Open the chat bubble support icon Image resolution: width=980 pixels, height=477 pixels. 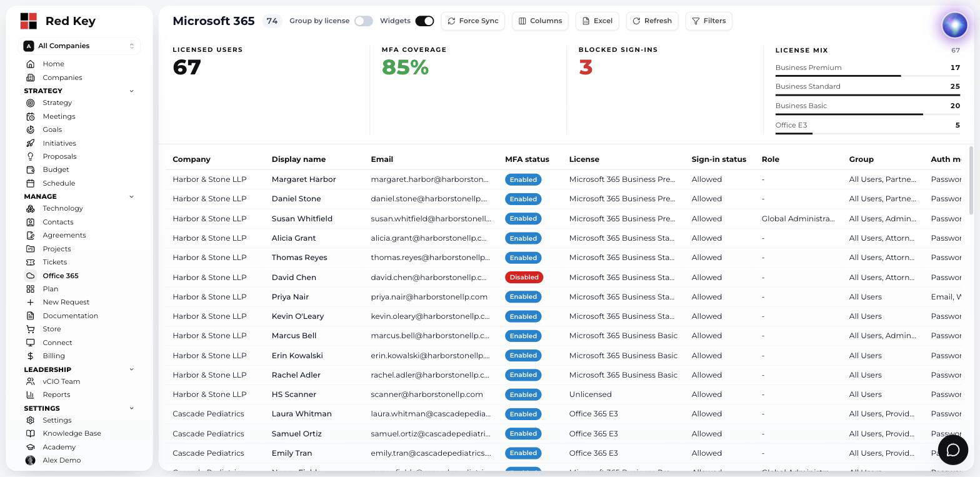(x=953, y=450)
